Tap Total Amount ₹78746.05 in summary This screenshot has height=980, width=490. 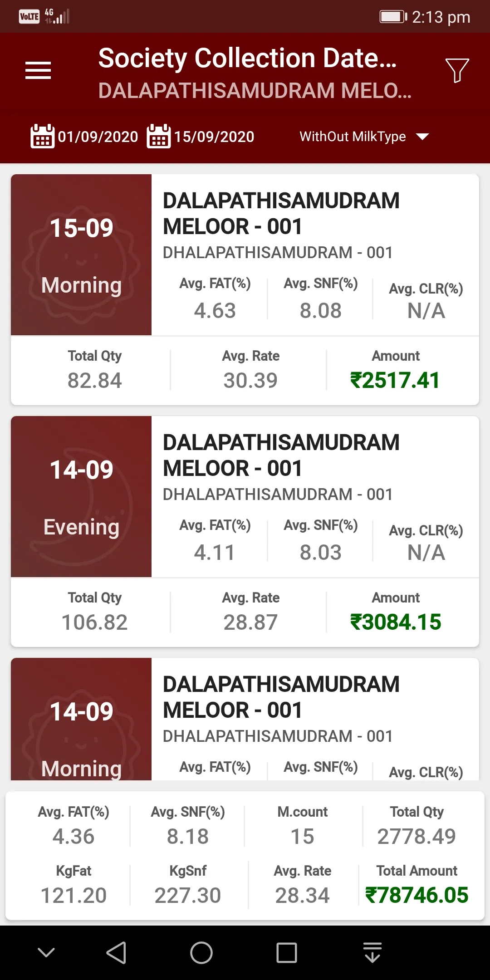tap(417, 895)
